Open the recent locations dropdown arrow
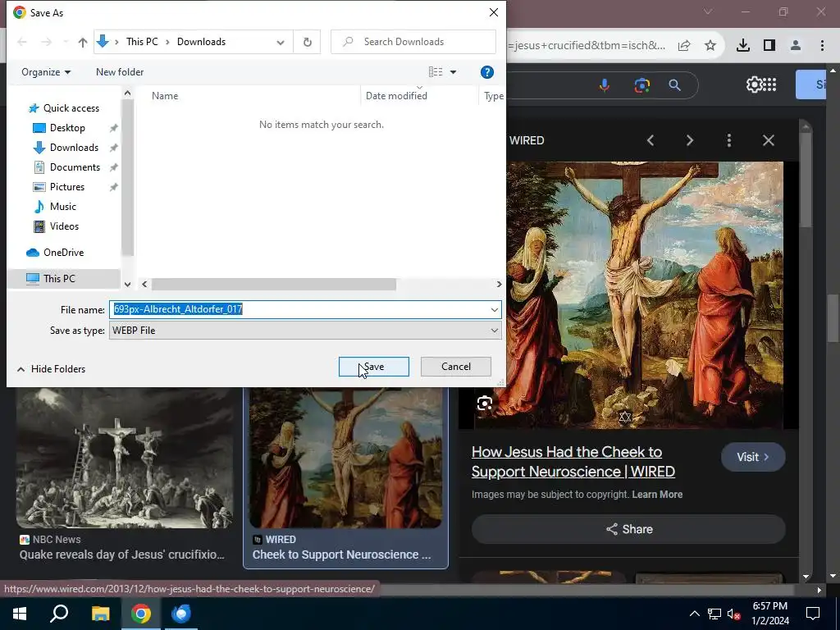Viewport: 840px width, 630px height. pyautogui.click(x=66, y=42)
